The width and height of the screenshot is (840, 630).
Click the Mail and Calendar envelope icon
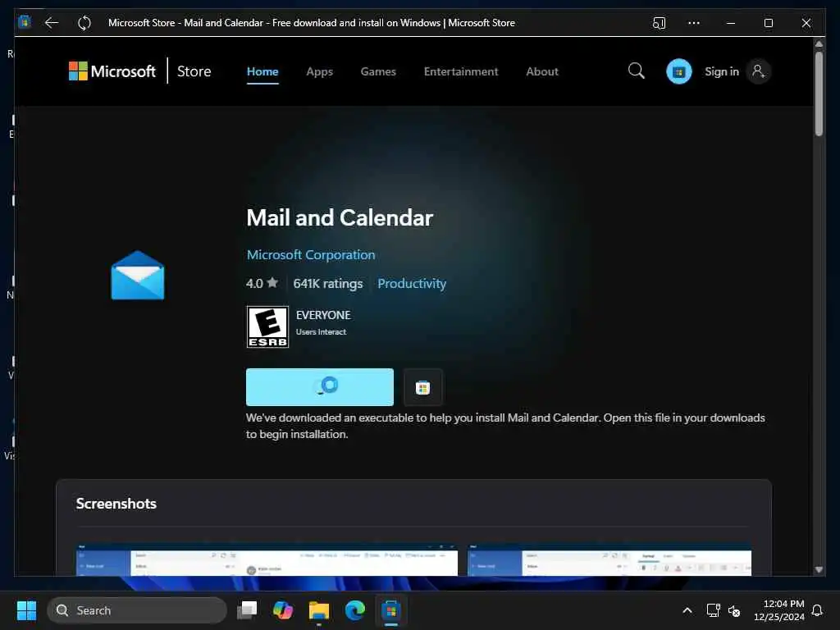click(x=138, y=276)
